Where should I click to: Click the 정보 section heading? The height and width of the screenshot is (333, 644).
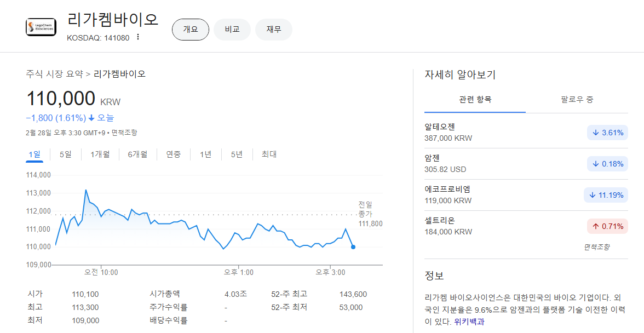pyautogui.click(x=434, y=275)
